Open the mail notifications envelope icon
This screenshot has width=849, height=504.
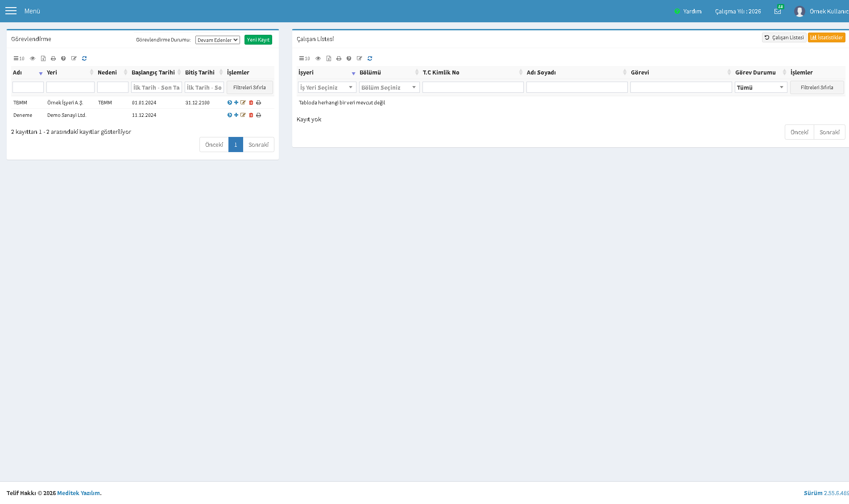(x=778, y=12)
